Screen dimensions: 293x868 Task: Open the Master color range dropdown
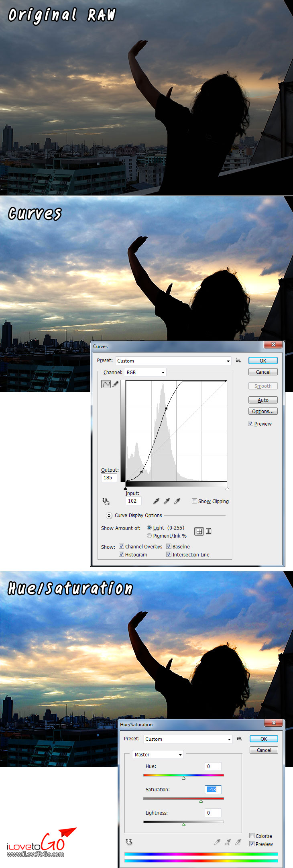pyautogui.click(x=158, y=754)
